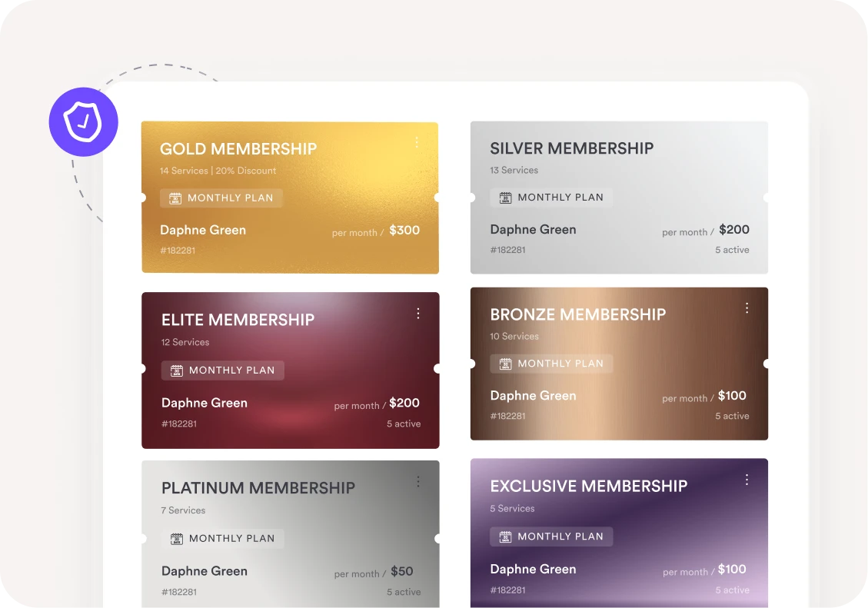Select the Gold Membership title
868x608 pixels.
[238, 149]
